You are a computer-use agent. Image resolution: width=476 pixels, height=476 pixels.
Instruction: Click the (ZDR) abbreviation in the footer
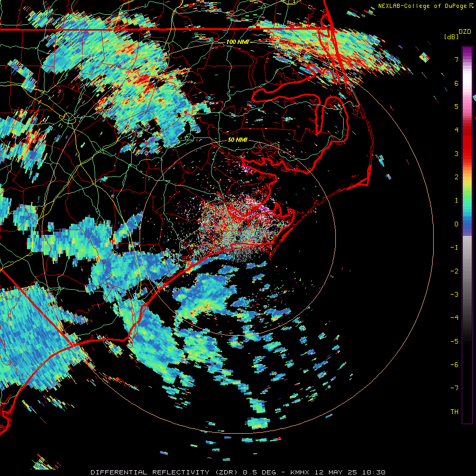click(227, 472)
